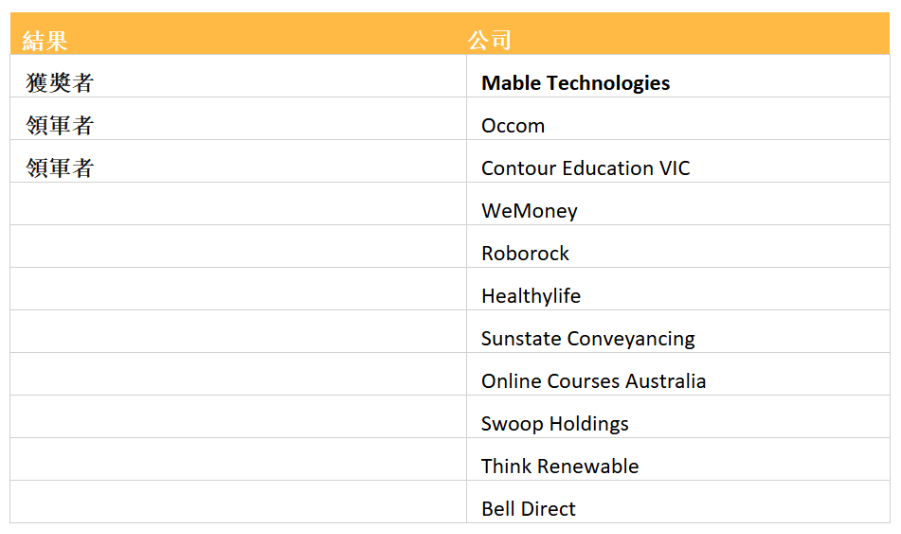Click the Healthylife company cell
The image size is (901, 534).
[530, 296]
